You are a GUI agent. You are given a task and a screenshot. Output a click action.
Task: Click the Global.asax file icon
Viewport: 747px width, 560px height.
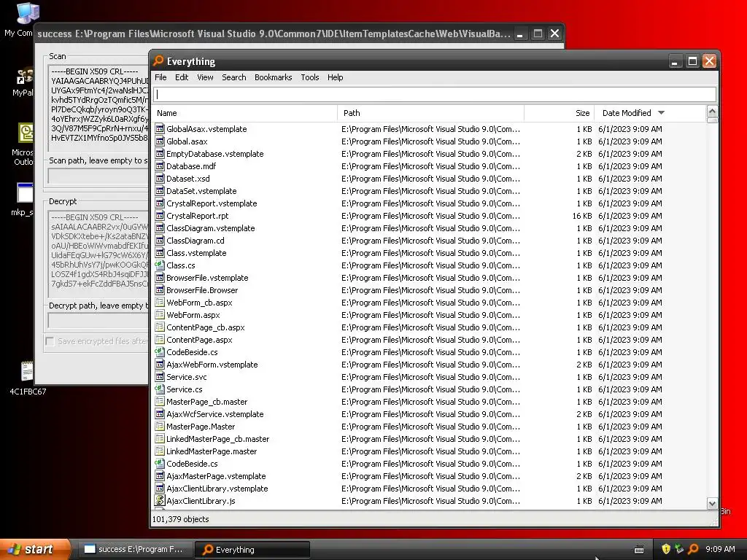pyautogui.click(x=160, y=141)
